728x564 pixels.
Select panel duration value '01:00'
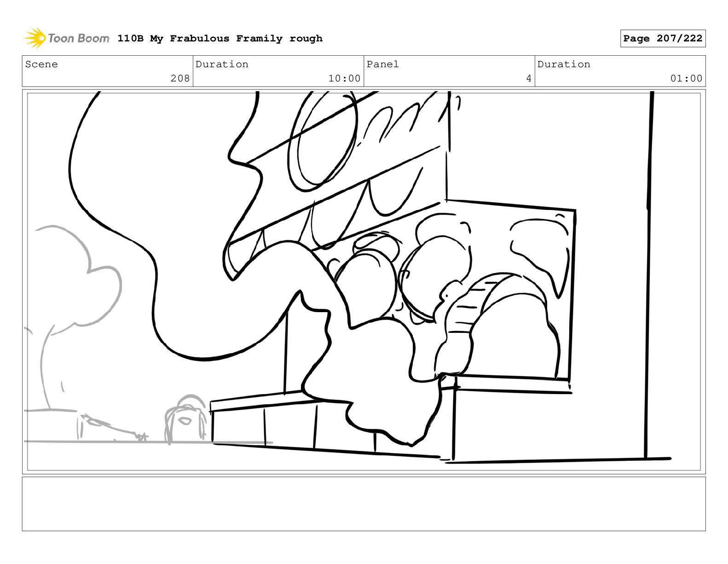(686, 79)
